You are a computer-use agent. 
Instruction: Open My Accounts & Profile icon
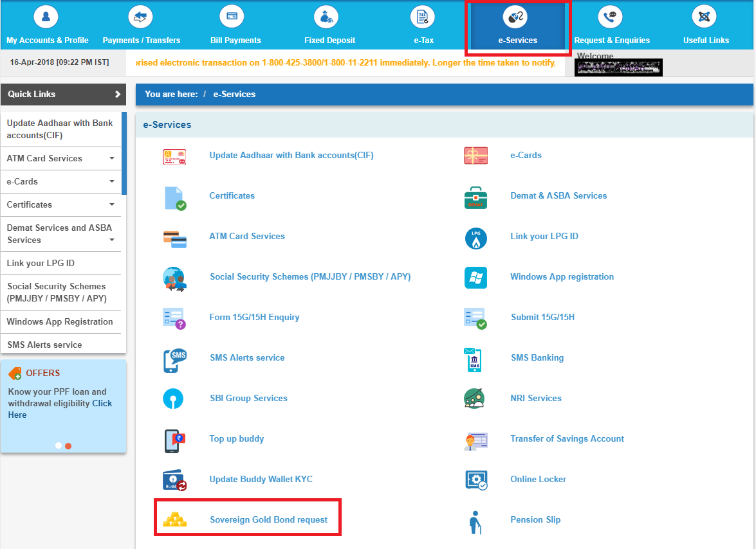(x=46, y=17)
